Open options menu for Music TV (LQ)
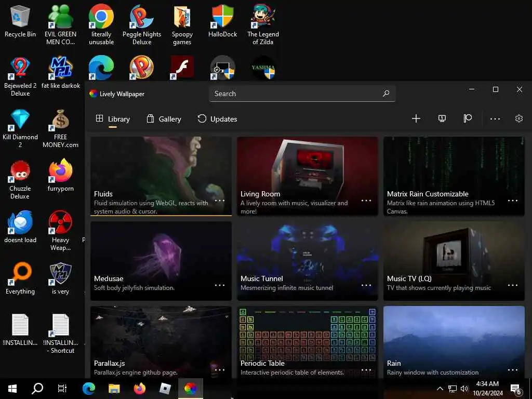Image resolution: width=532 pixels, height=399 pixels. (513, 285)
